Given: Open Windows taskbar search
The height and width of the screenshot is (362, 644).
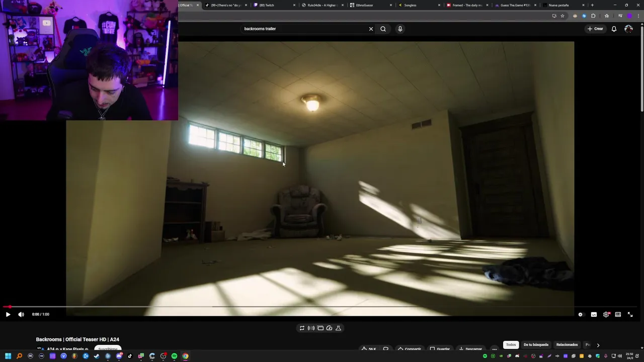Looking at the screenshot, I should pos(19,356).
